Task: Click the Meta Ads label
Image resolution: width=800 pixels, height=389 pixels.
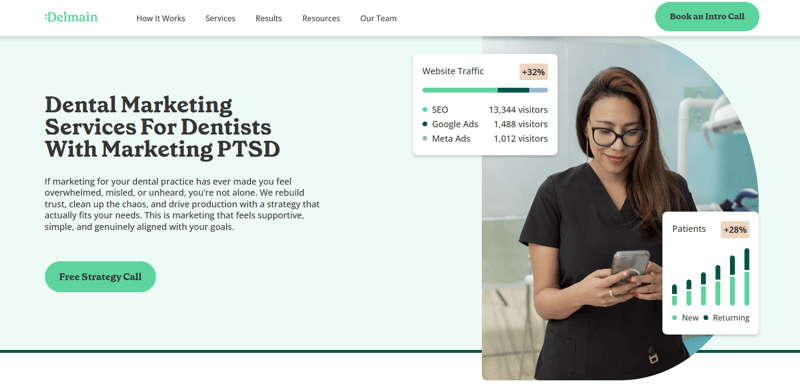Action: click(x=451, y=138)
